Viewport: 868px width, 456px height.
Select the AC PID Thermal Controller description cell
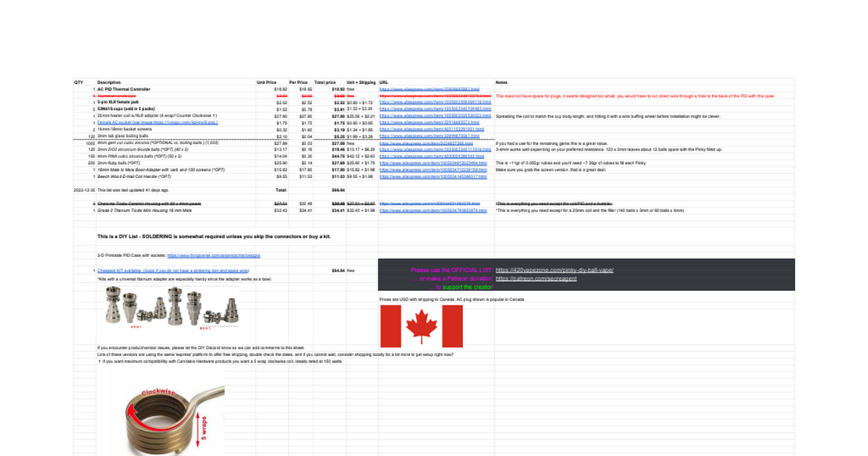(x=124, y=89)
